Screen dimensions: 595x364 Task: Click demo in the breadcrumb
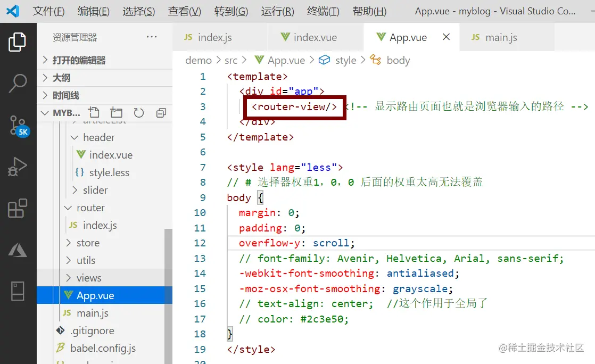198,60
